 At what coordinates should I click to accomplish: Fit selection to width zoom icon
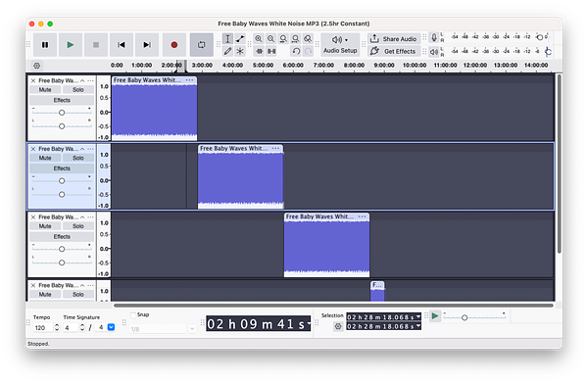283,38
